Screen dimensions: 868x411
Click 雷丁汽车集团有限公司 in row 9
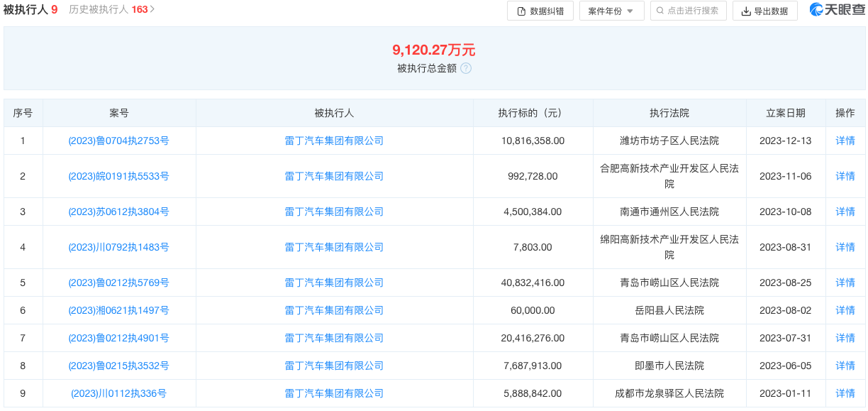point(334,393)
